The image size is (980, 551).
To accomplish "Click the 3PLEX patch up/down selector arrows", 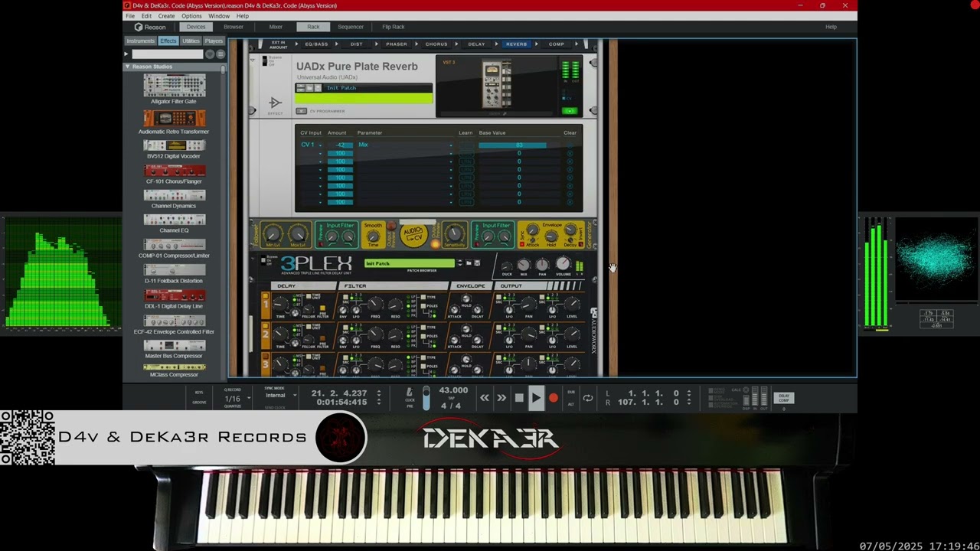I will click(x=460, y=263).
